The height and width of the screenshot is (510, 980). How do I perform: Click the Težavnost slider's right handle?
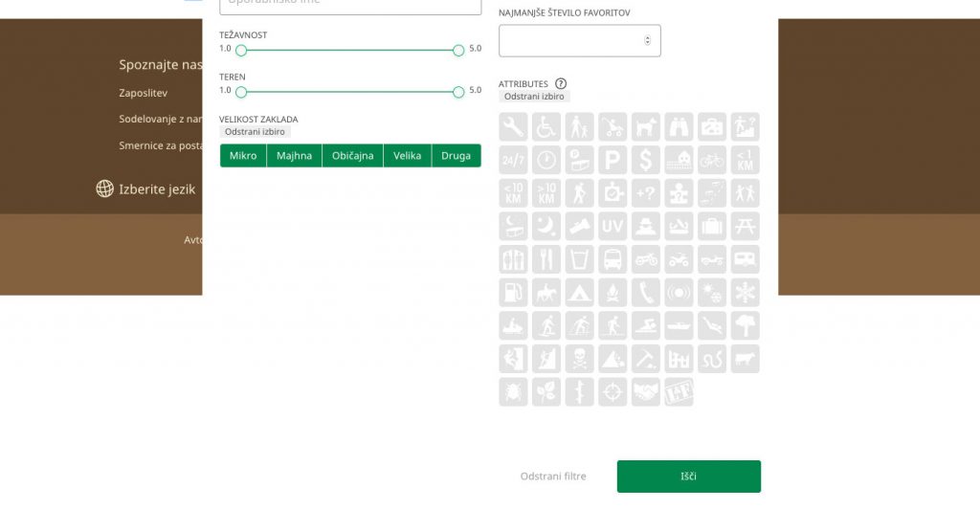point(458,50)
